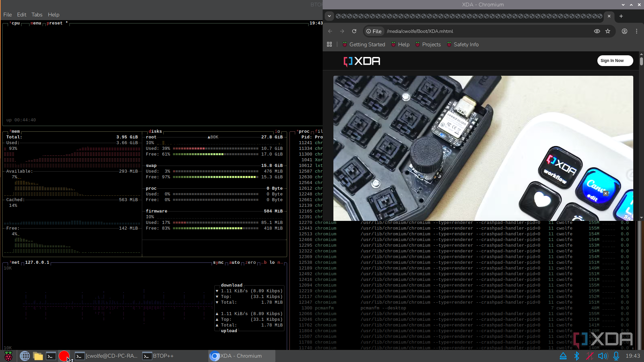Open the File menu in the terminal
644x362 pixels.
[x=7, y=15]
